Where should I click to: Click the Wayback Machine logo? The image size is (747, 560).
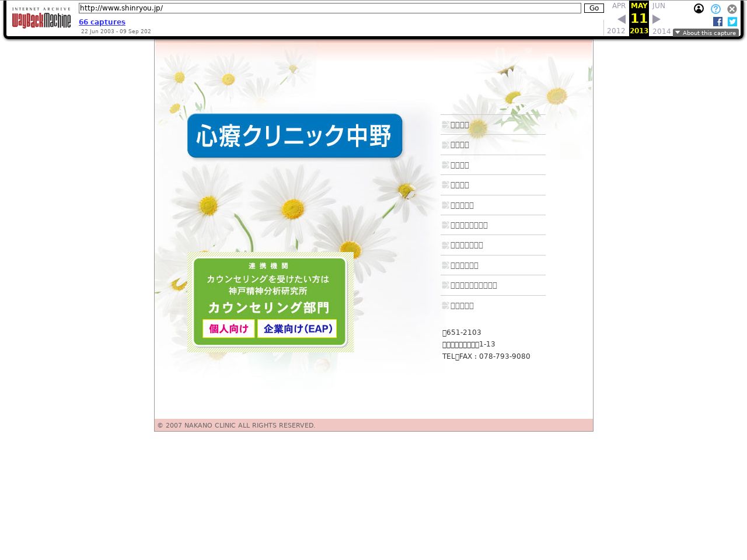pos(41,19)
